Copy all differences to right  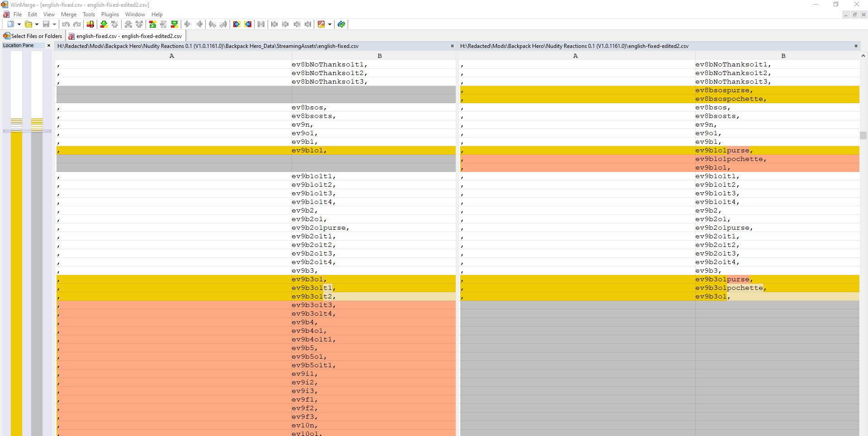pyautogui.click(x=236, y=24)
